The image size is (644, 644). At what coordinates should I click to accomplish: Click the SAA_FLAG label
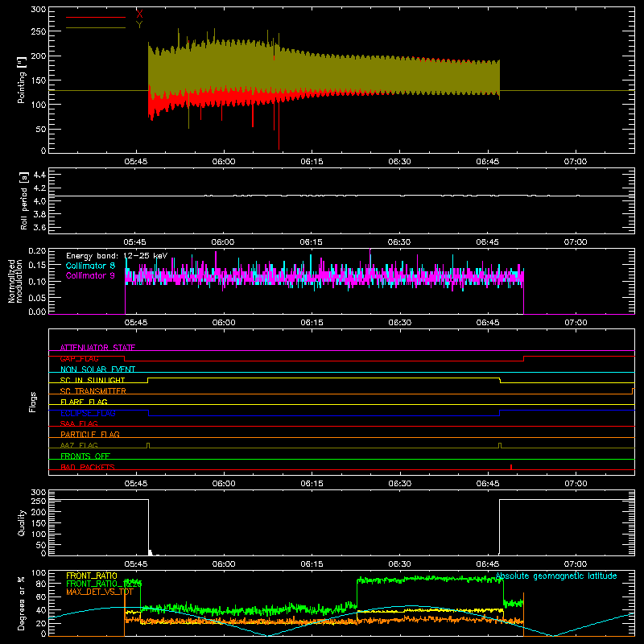point(79,423)
